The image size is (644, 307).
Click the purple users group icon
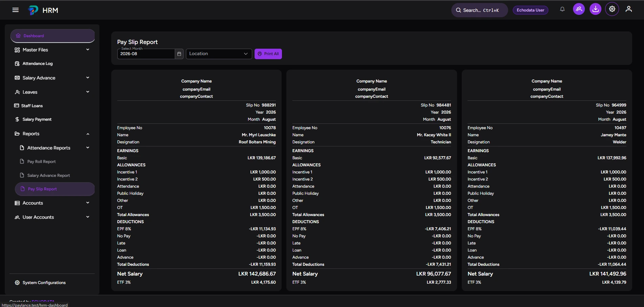[x=579, y=9]
